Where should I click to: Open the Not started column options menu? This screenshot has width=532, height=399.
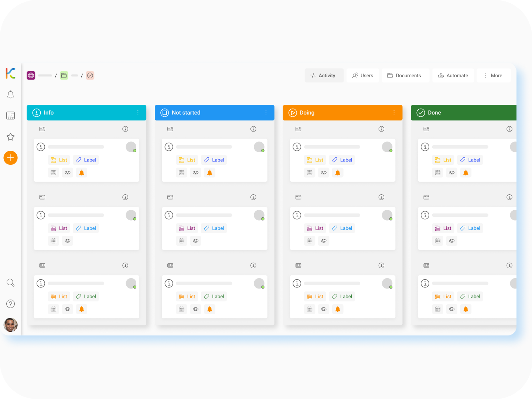[266, 113]
